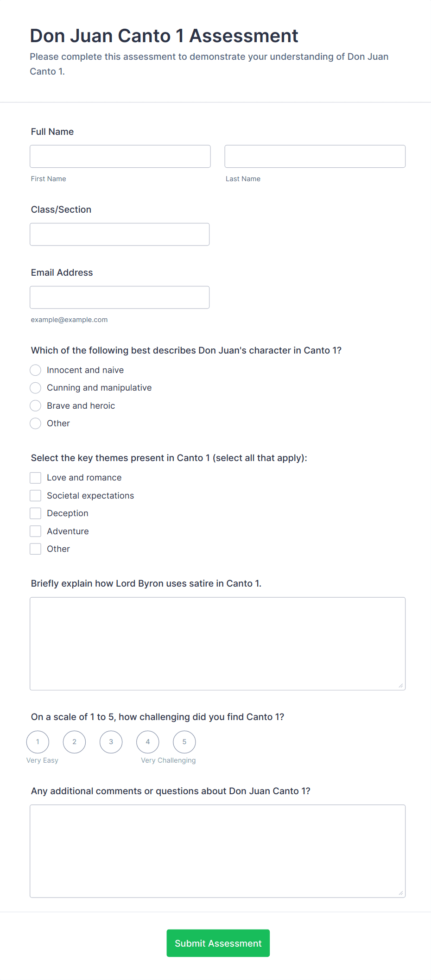
Task: Select difficulty rating 3
Action: pyautogui.click(x=111, y=741)
